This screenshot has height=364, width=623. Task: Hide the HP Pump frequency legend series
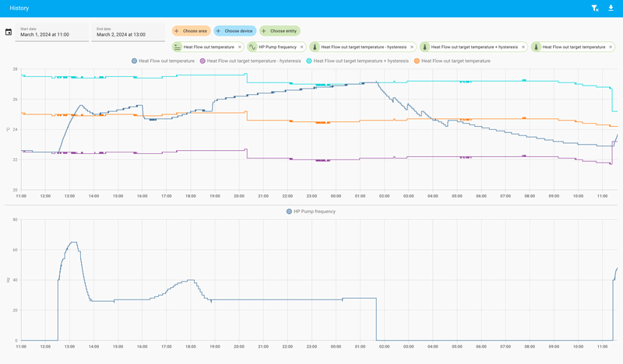point(311,212)
